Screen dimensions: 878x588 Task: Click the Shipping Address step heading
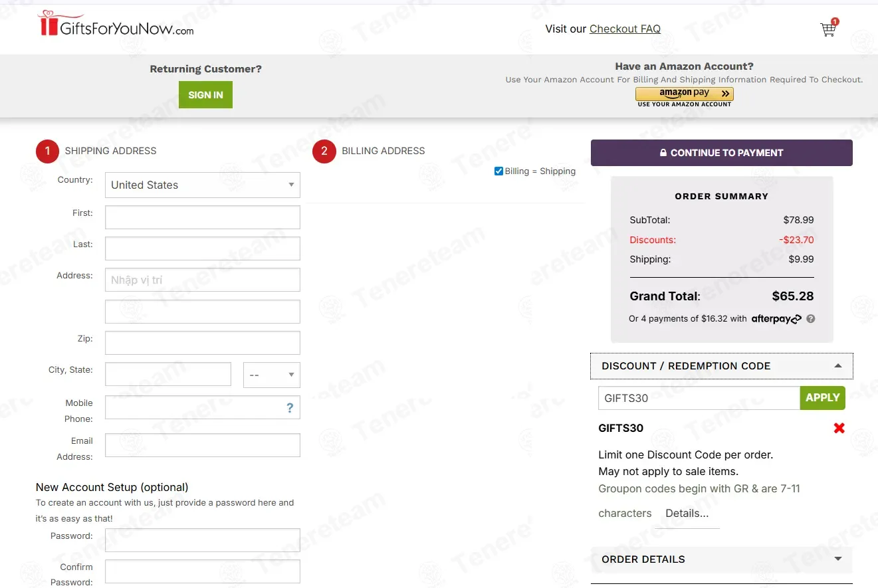tap(110, 151)
